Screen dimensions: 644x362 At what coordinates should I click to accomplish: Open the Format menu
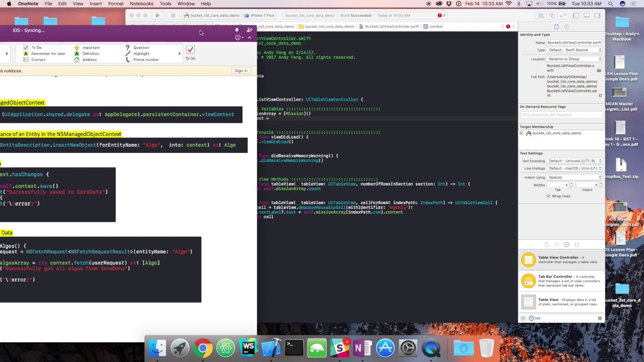click(x=116, y=4)
